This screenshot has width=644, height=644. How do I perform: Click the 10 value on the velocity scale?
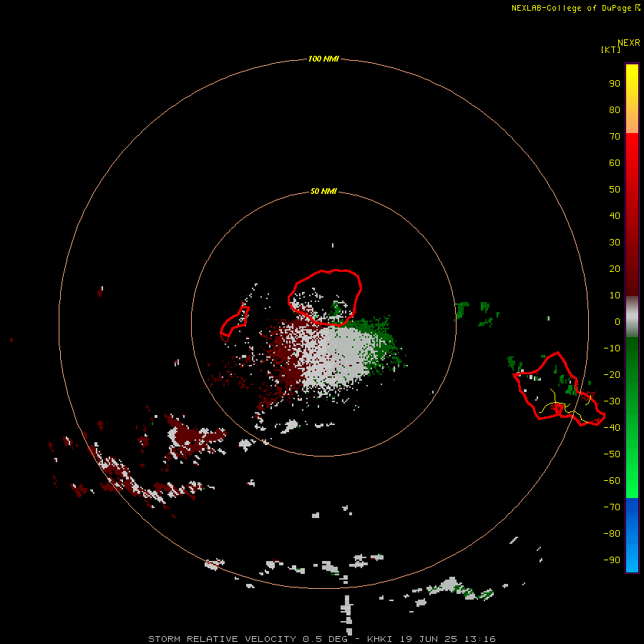(x=615, y=296)
